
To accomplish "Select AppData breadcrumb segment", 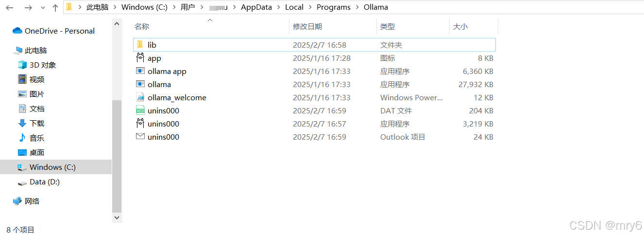I will tap(257, 7).
